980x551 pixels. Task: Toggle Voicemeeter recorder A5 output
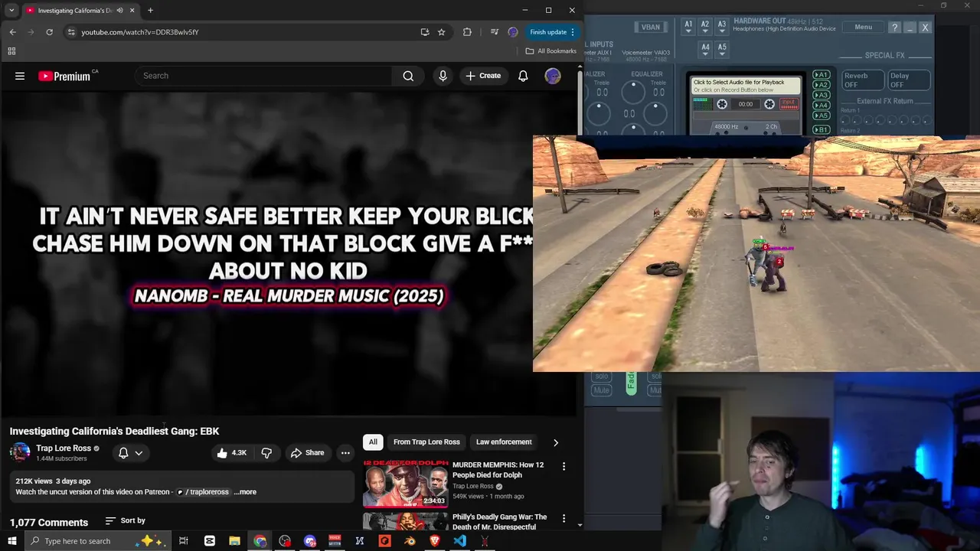[821, 116]
